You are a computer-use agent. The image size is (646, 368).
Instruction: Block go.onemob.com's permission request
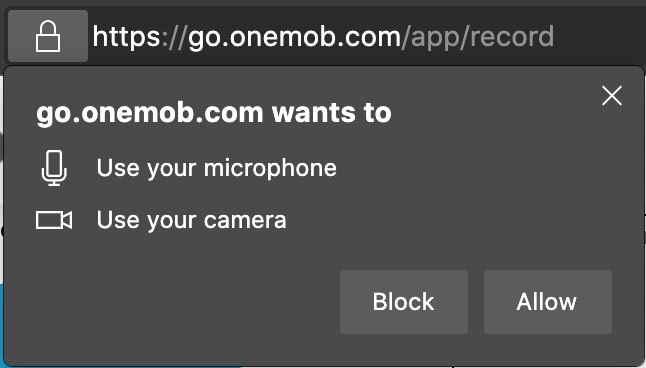tap(404, 302)
